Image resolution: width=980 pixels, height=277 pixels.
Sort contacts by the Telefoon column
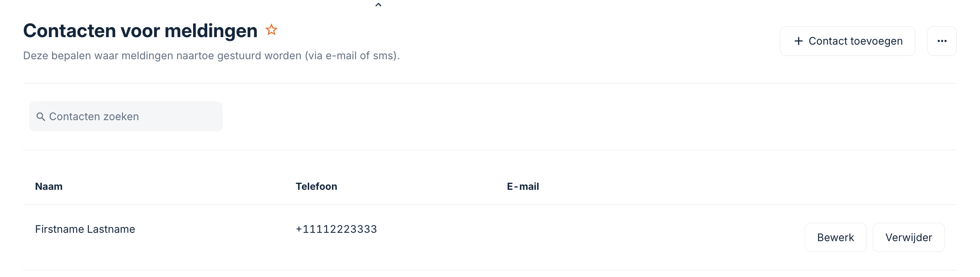click(316, 186)
